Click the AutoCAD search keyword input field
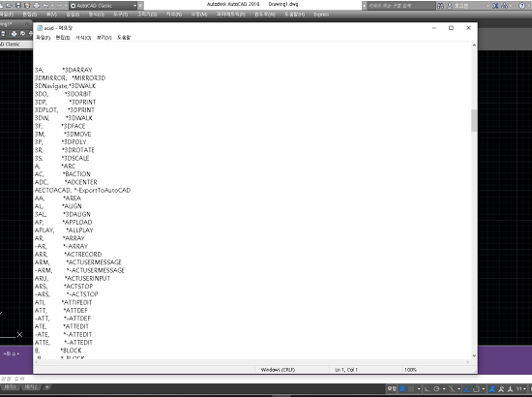This screenshot has height=397, width=532. (x=401, y=6)
